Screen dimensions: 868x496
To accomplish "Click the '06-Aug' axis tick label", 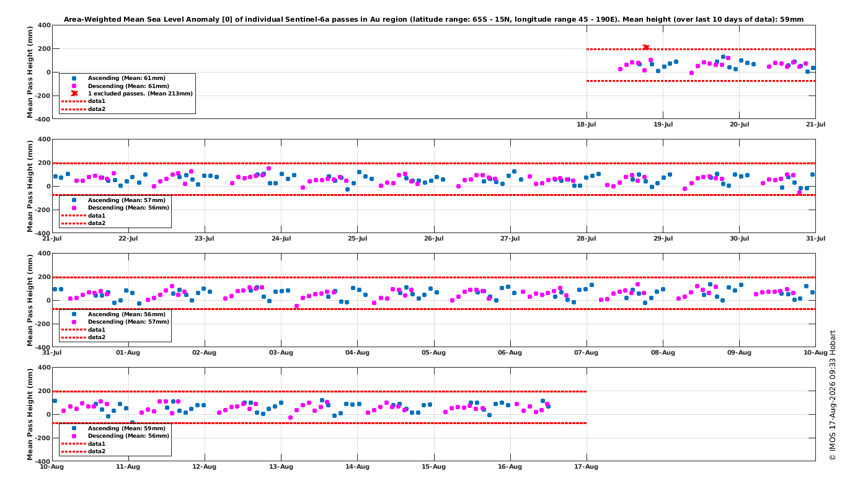I will [510, 353].
